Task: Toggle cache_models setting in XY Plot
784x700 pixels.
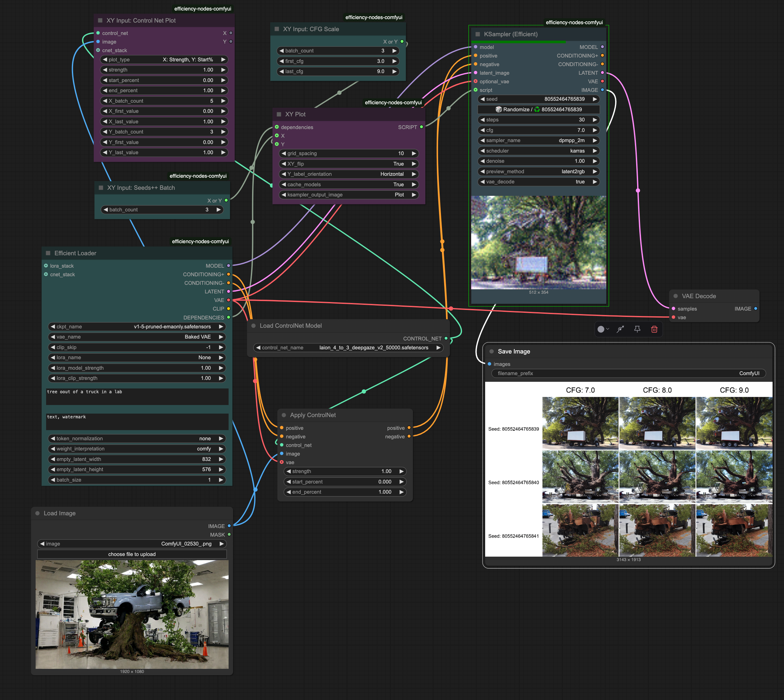Action: [348, 185]
